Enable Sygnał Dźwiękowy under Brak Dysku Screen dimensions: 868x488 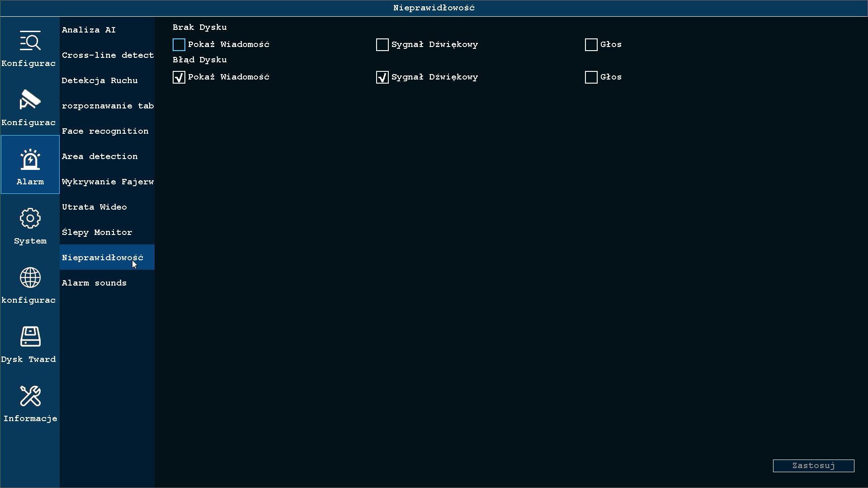coord(382,45)
